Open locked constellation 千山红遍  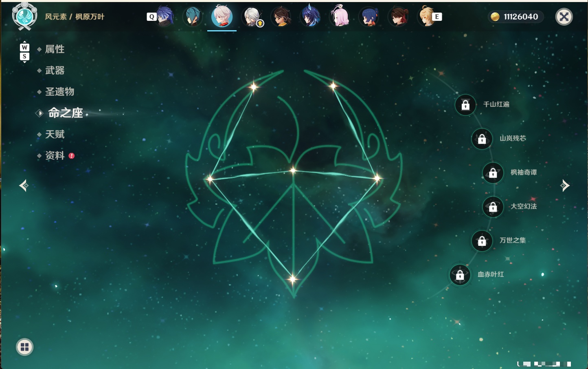pyautogui.click(x=465, y=105)
